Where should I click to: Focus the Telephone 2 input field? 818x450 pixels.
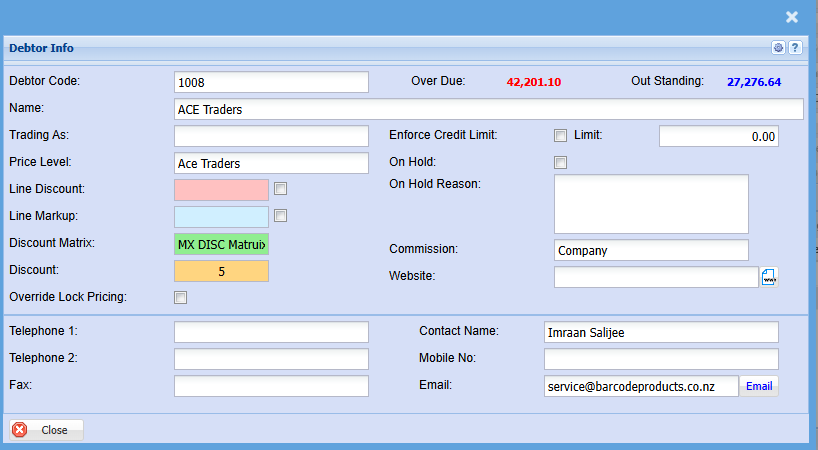click(x=271, y=359)
